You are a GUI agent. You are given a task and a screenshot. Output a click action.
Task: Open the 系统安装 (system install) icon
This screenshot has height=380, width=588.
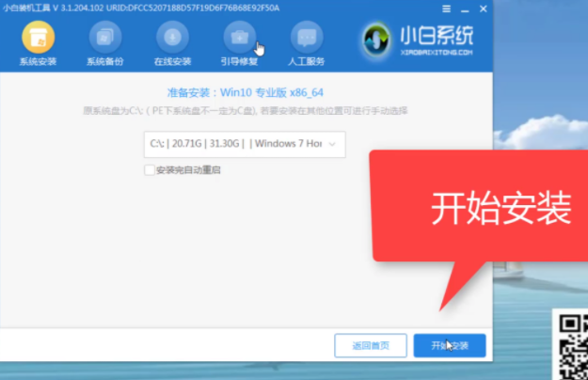(39, 38)
